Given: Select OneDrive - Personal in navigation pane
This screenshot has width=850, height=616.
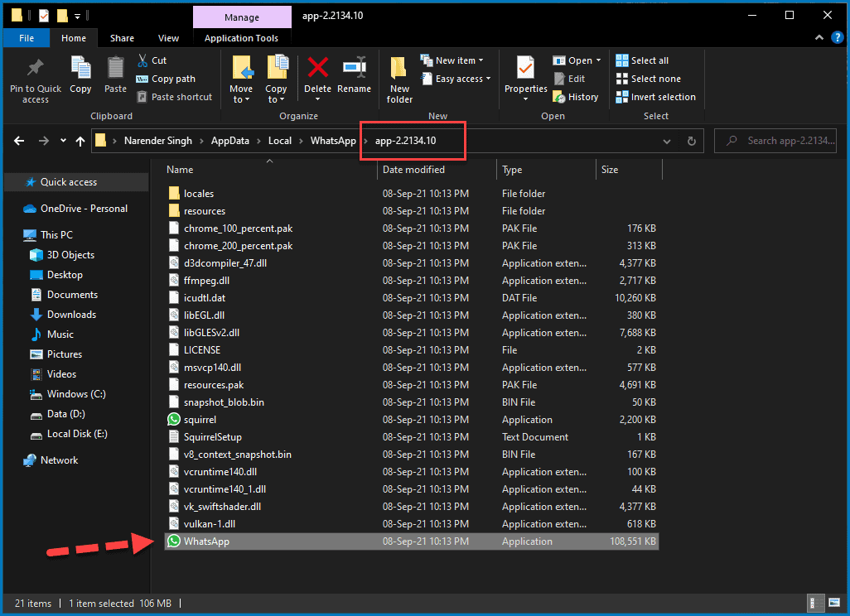Looking at the screenshot, I should [x=76, y=209].
